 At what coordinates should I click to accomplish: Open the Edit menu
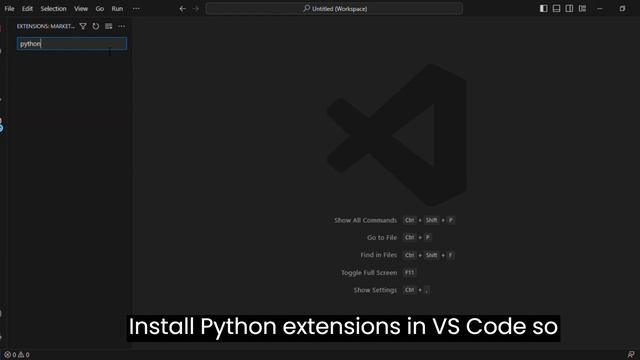pos(27,9)
